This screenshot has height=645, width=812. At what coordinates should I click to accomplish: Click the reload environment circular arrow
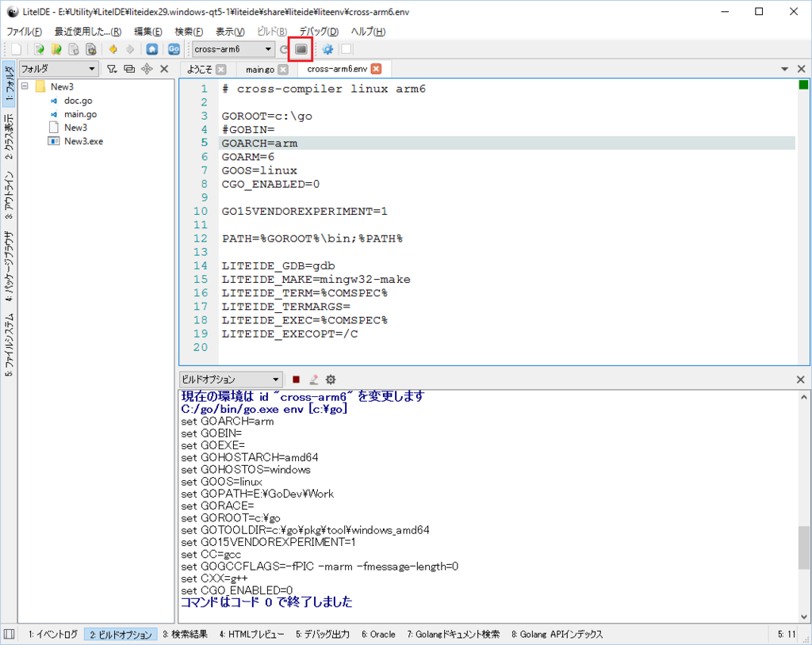(x=284, y=49)
